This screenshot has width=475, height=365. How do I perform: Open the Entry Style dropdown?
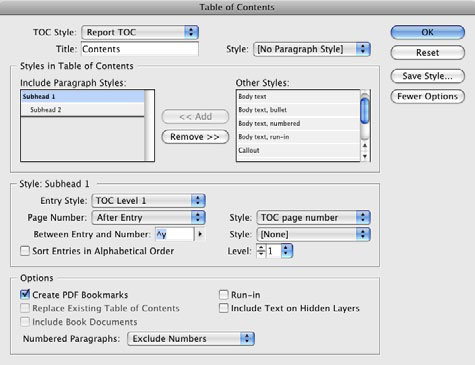tap(149, 201)
